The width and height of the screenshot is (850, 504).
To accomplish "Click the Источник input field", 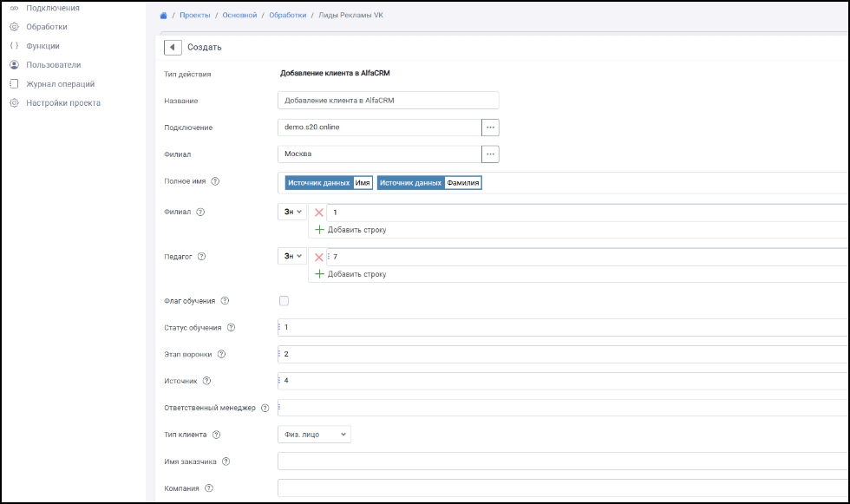I will point(563,381).
